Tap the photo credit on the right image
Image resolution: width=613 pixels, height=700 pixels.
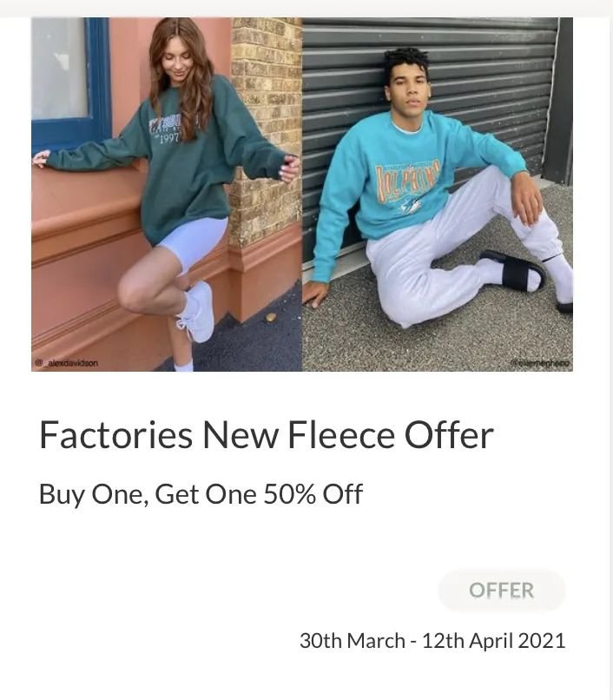pos(540,363)
